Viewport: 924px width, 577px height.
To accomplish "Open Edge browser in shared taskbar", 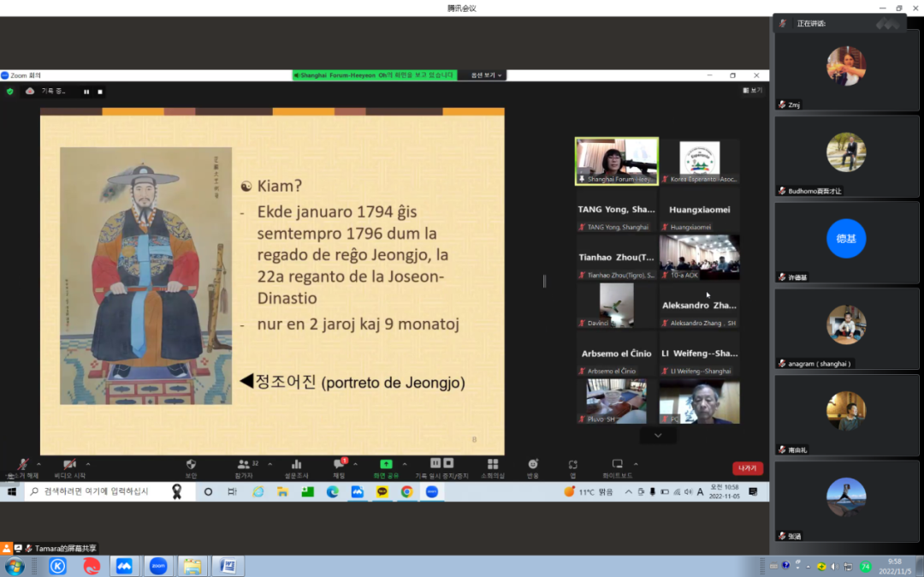I will point(332,491).
